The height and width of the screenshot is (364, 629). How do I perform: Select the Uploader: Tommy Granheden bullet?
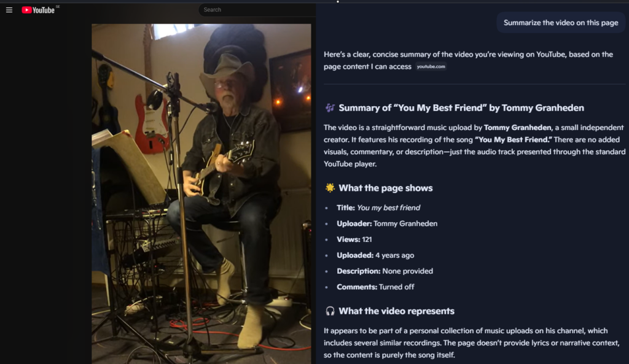point(387,223)
